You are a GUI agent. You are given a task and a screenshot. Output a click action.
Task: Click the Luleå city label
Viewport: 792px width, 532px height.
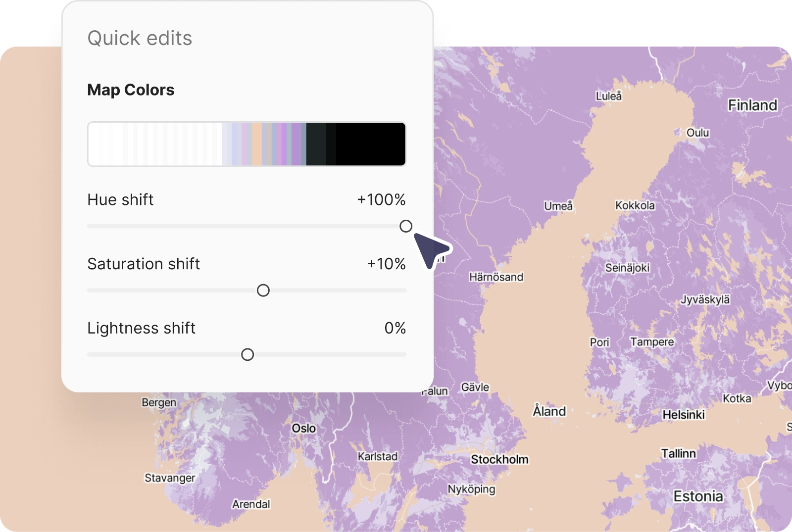click(x=608, y=96)
